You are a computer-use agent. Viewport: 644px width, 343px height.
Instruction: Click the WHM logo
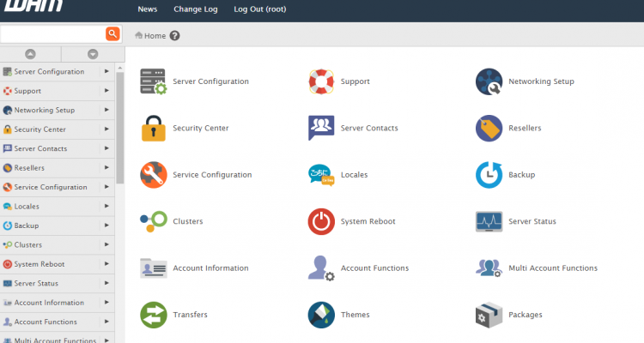[x=33, y=6]
